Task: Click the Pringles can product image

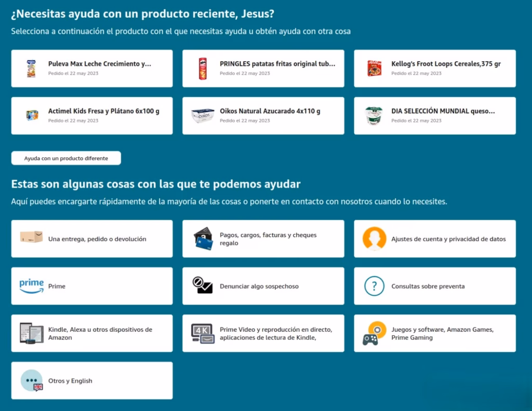Action: click(x=203, y=68)
